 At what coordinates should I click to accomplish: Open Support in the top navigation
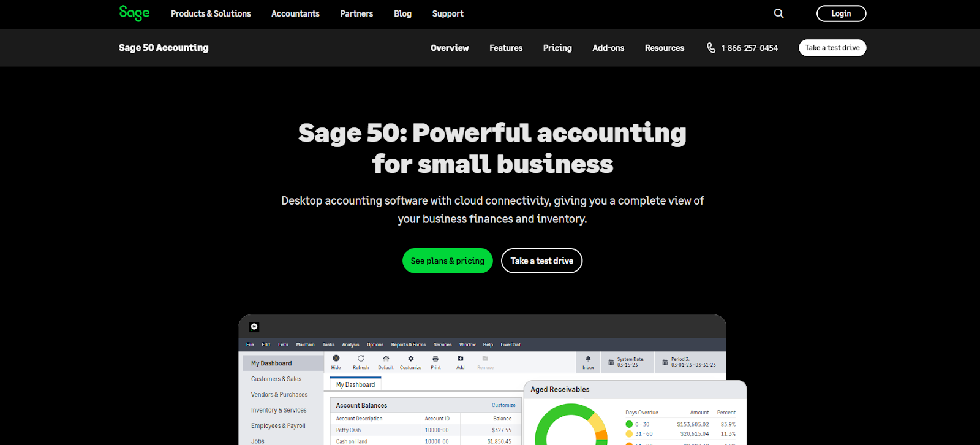coord(448,13)
